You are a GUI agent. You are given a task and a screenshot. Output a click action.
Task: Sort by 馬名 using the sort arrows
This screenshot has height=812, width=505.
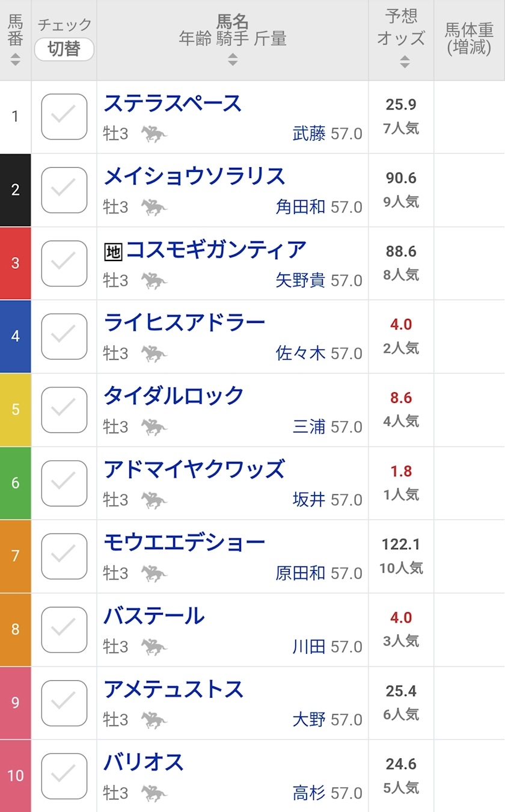coord(233,60)
